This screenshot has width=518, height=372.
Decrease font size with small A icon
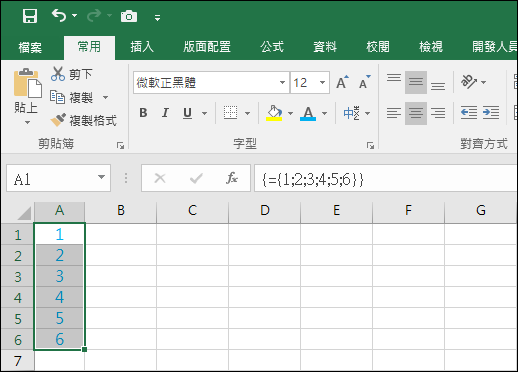tap(364, 82)
